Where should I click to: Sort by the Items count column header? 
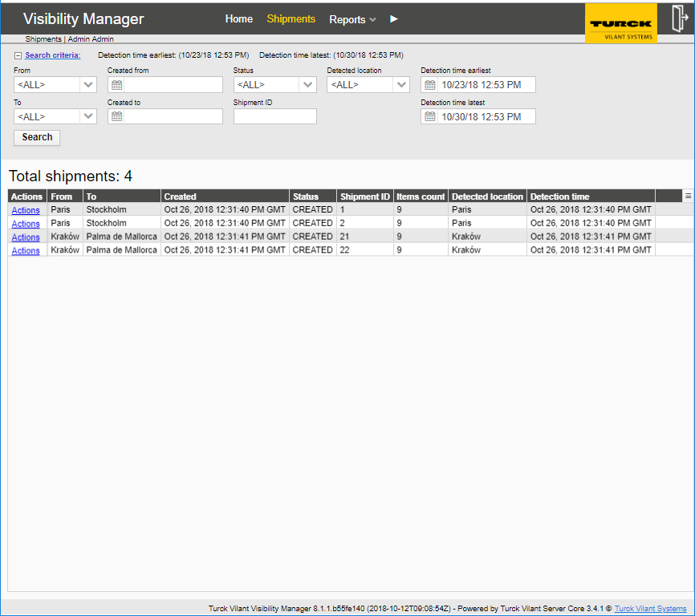click(421, 197)
